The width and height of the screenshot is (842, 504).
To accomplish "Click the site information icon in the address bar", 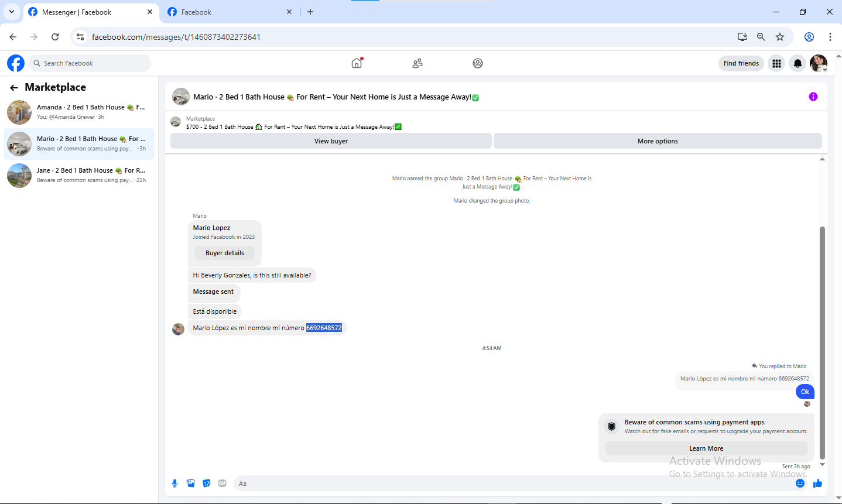I will tap(80, 37).
